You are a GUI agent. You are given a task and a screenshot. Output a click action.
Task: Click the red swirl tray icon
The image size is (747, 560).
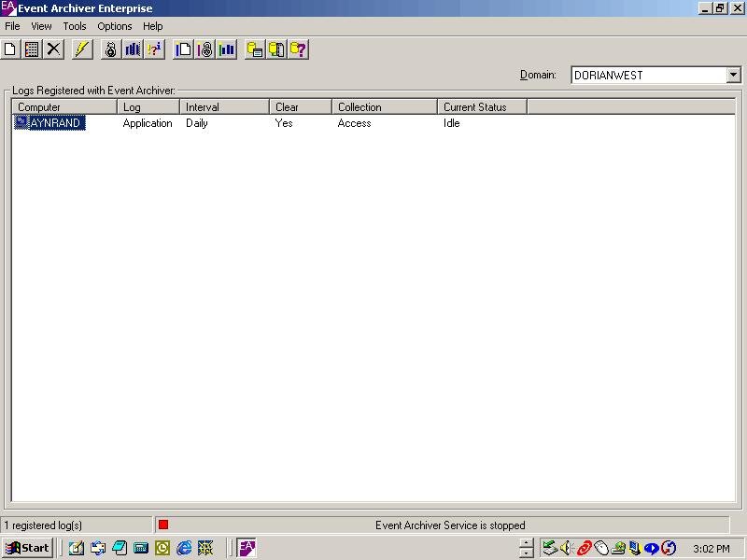585,548
